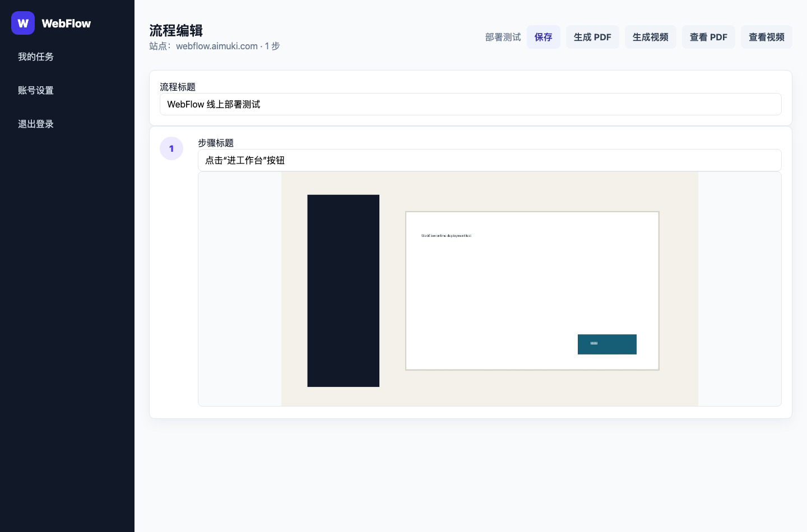807x532 pixels.
Task: Click the step 1 number badge
Action: tap(171, 148)
